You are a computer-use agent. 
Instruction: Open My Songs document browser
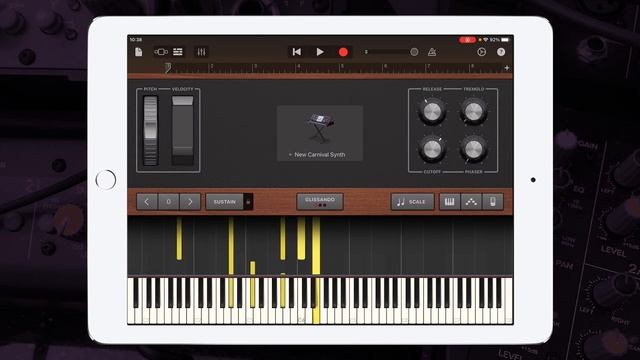[139, 52]
